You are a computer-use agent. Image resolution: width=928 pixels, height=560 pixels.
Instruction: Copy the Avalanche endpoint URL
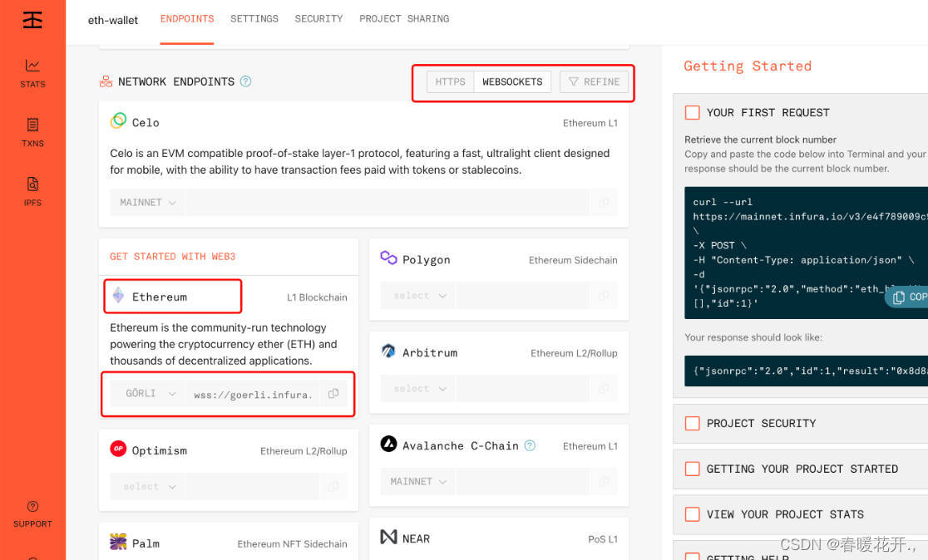coord(604,481)
